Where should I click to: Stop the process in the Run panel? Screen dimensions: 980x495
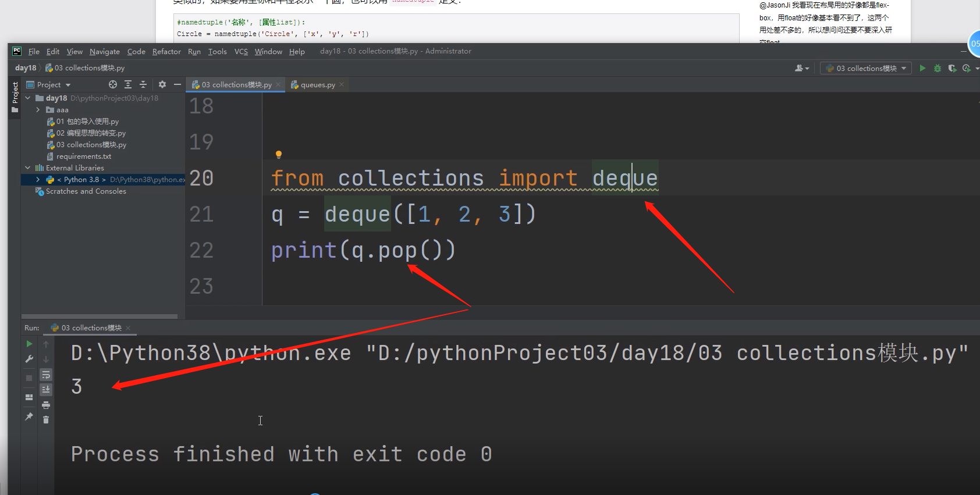click(29, 378)
